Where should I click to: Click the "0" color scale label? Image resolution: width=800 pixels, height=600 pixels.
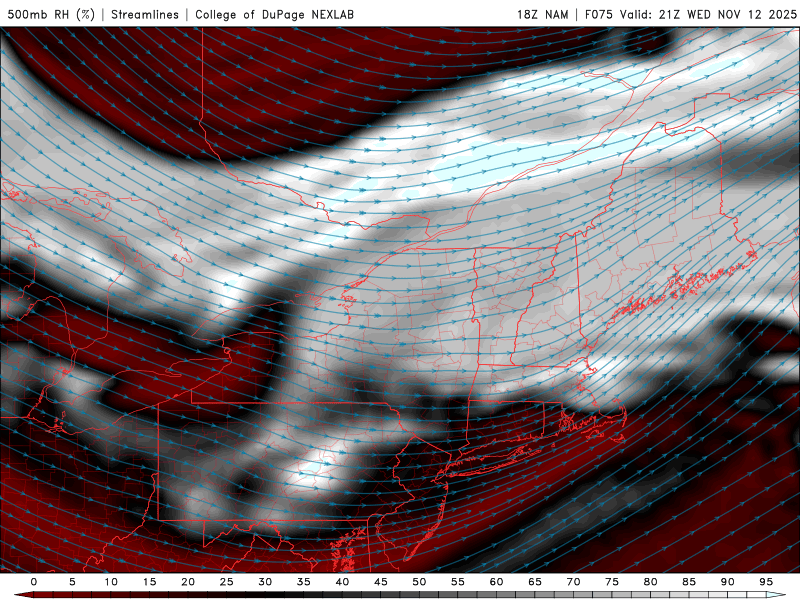point(34,582)
